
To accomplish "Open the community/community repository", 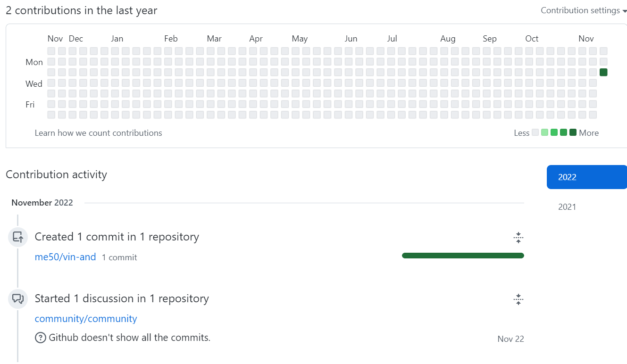I will 85,318.
